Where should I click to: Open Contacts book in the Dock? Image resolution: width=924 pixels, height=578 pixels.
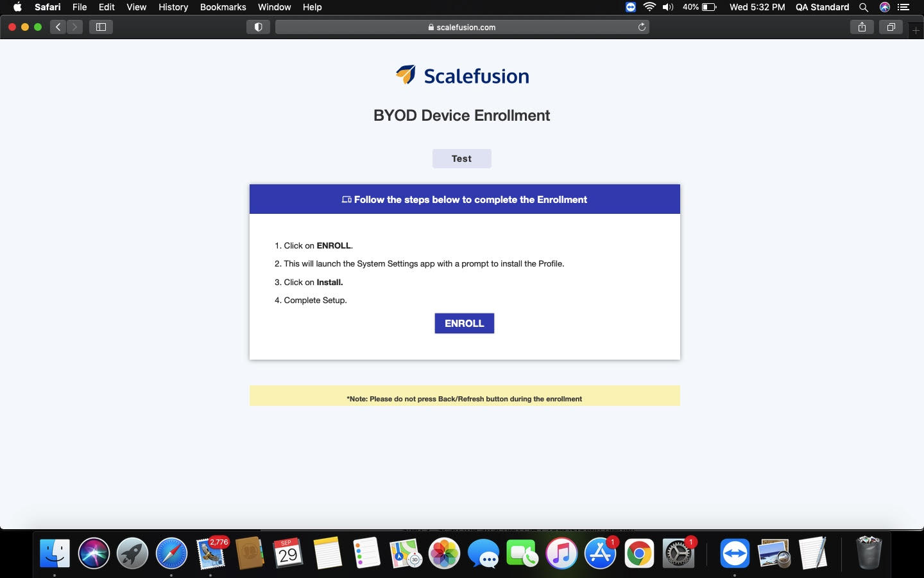tap(250, 554)
